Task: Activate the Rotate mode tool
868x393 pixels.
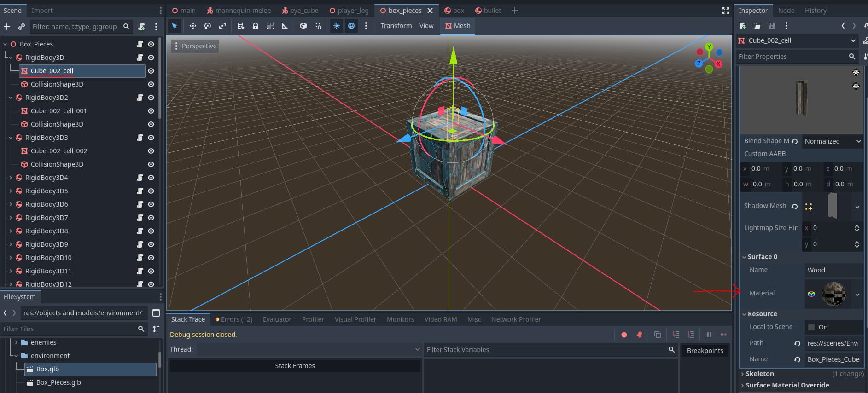Action: pyautogui.click(x=208, y=26)
